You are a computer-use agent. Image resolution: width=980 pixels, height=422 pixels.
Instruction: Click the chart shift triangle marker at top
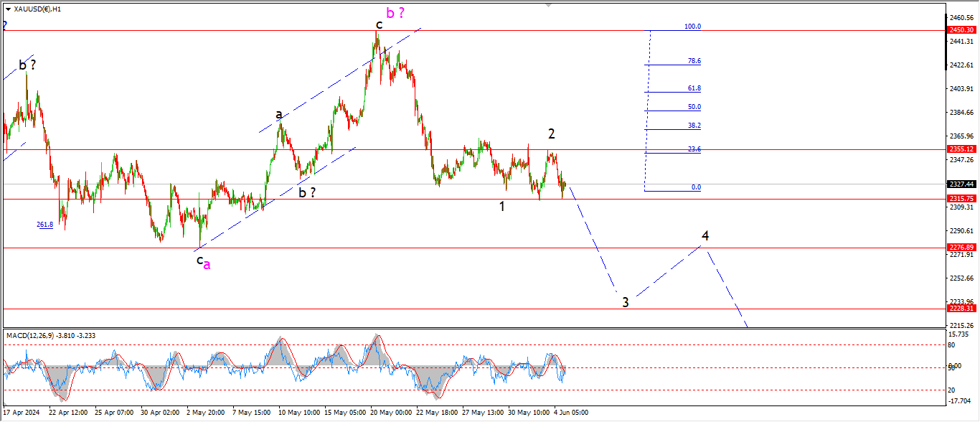550,4
